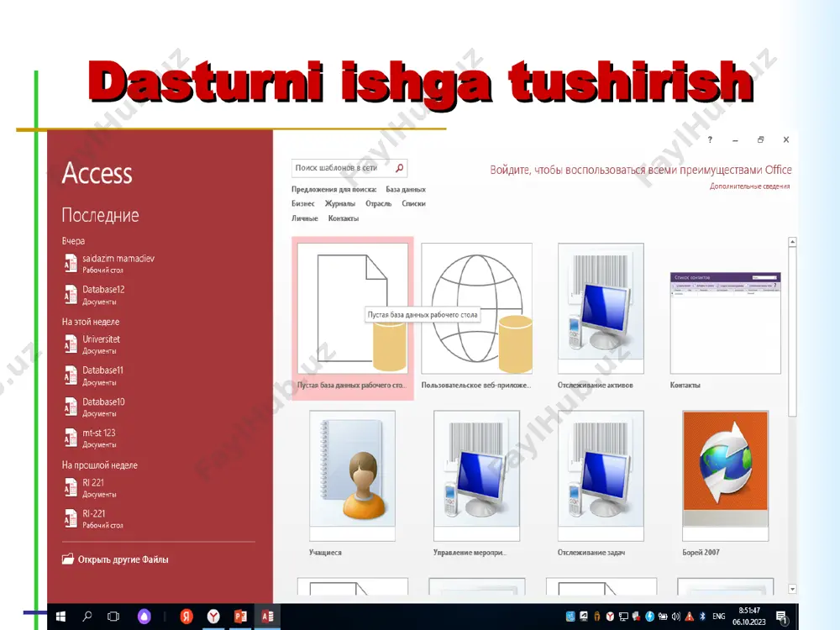Click the template list scroll up arrow
The image size is (840, 630).
792,242
